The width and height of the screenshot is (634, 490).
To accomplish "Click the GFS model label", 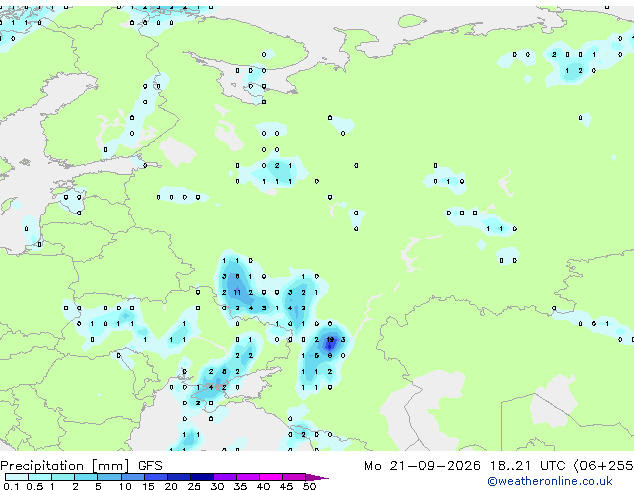I will point(150,466).
